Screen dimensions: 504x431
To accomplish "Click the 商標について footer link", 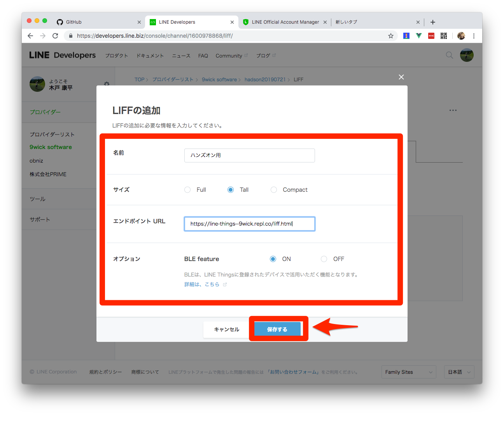I will click(145, 372).
